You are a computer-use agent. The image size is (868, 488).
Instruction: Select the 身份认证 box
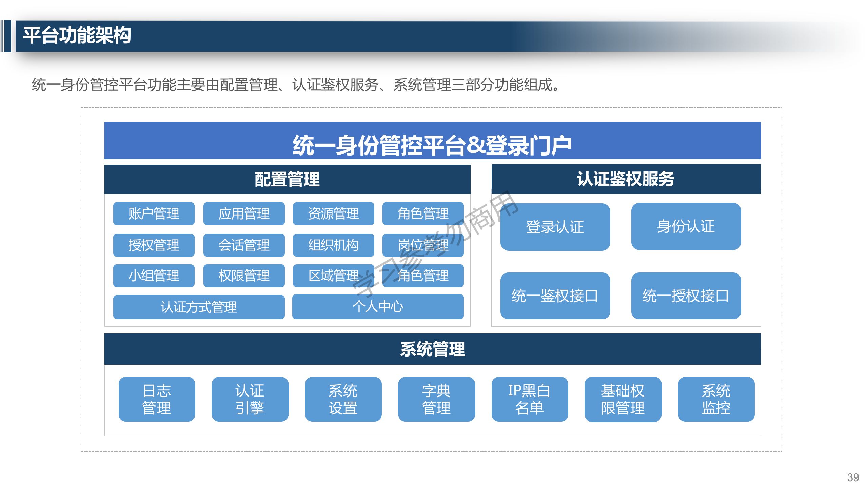pos(686,226)
